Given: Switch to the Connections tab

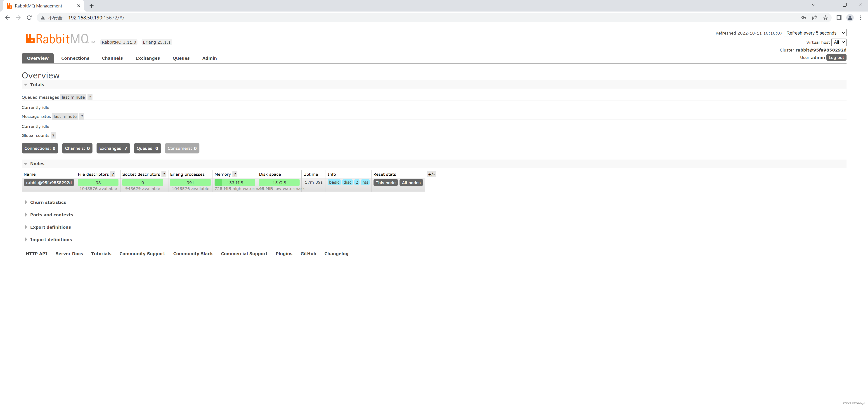Looking at the screenshot, I should pos(75,57).
